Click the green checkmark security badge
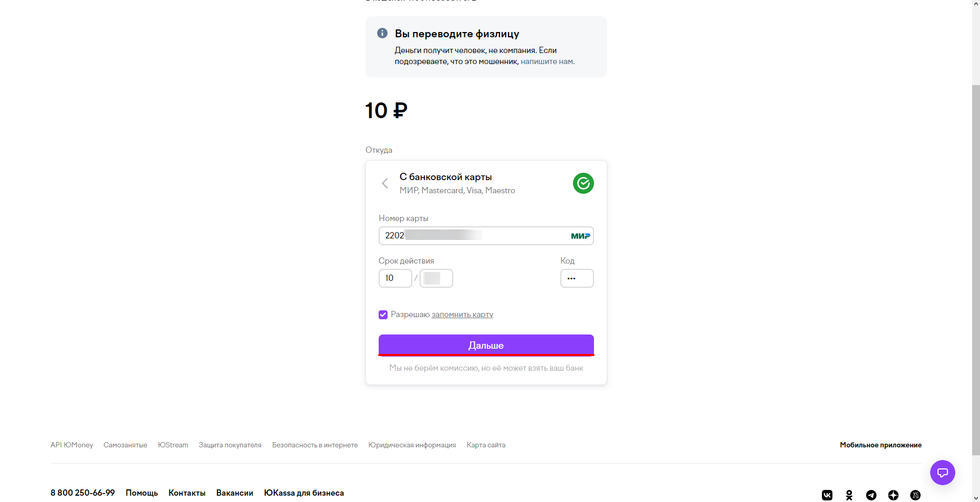Screen dimensions: 980x502 coord(583,183)
